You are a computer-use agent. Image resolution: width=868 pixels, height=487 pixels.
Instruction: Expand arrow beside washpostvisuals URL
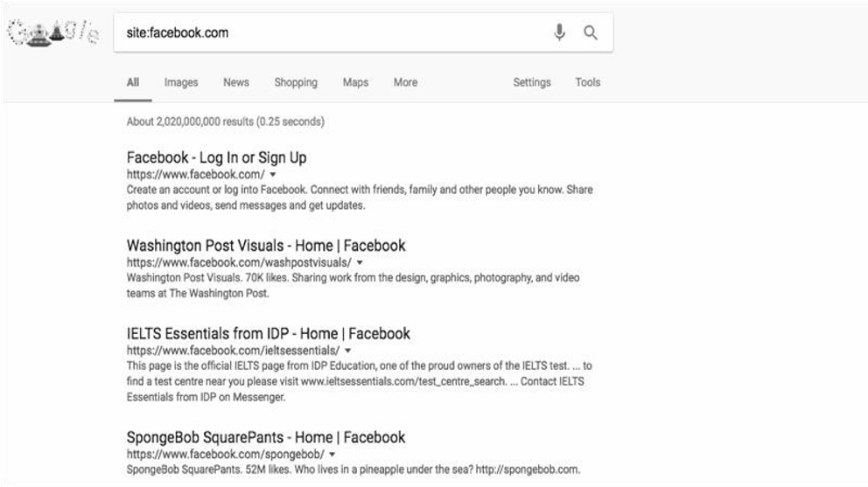(x=360, y=263)
